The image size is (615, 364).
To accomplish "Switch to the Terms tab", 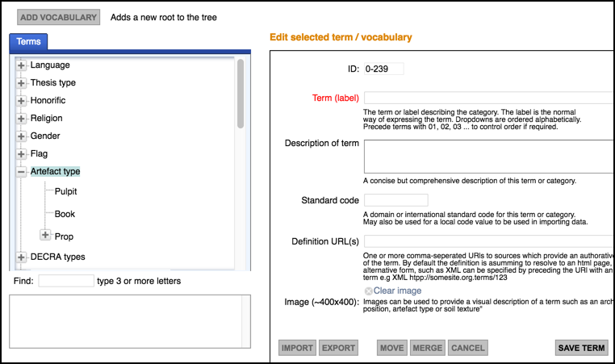I will click(28, 42).
